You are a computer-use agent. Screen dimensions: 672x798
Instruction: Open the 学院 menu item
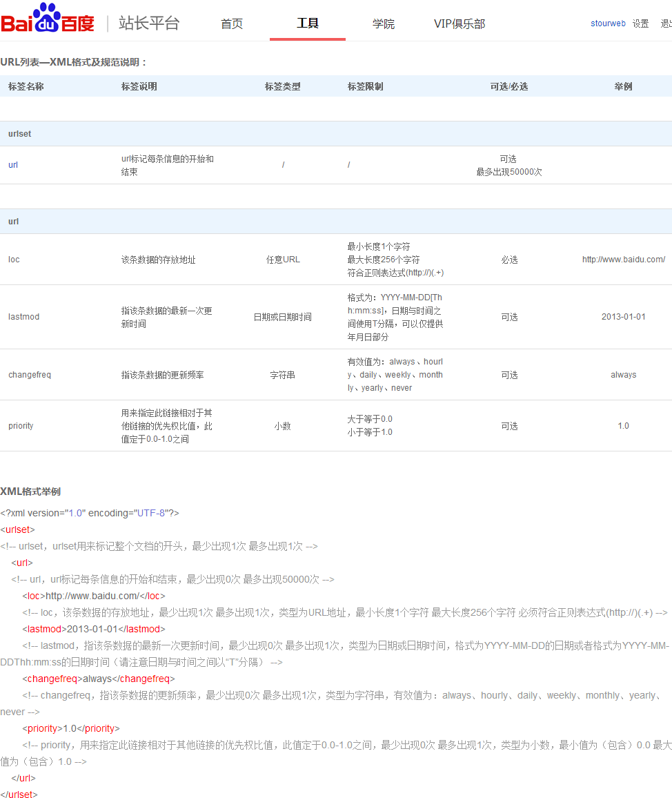coord(383,23)
